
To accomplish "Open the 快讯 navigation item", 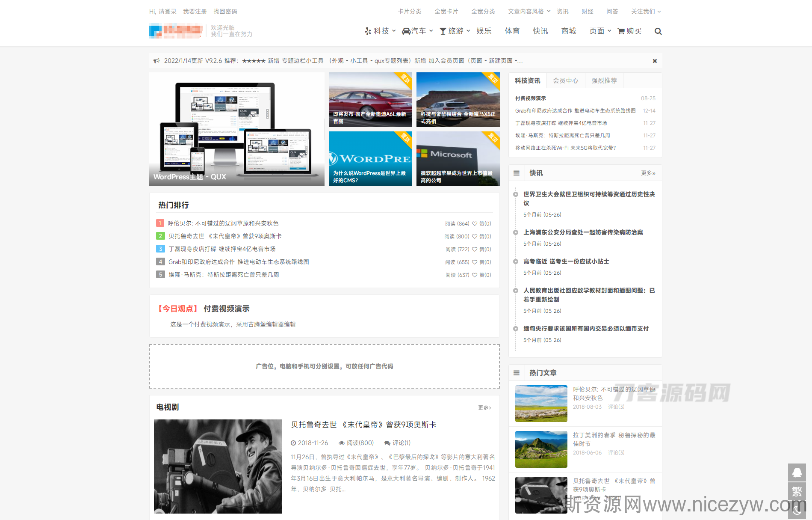I will click(540, 31).
